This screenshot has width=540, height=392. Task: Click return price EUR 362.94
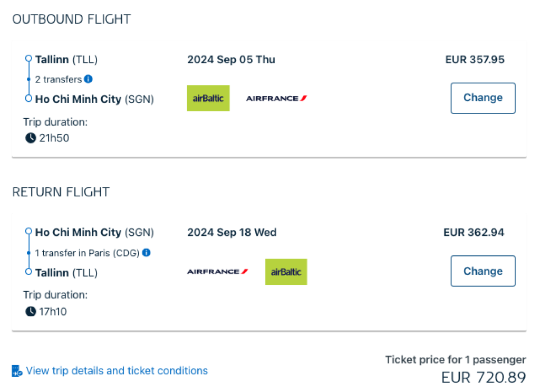(474, 233)
